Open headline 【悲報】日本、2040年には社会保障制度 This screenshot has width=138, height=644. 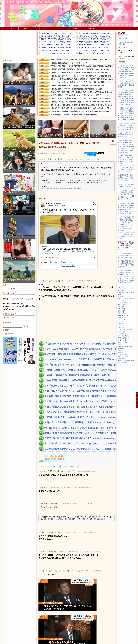77,89
